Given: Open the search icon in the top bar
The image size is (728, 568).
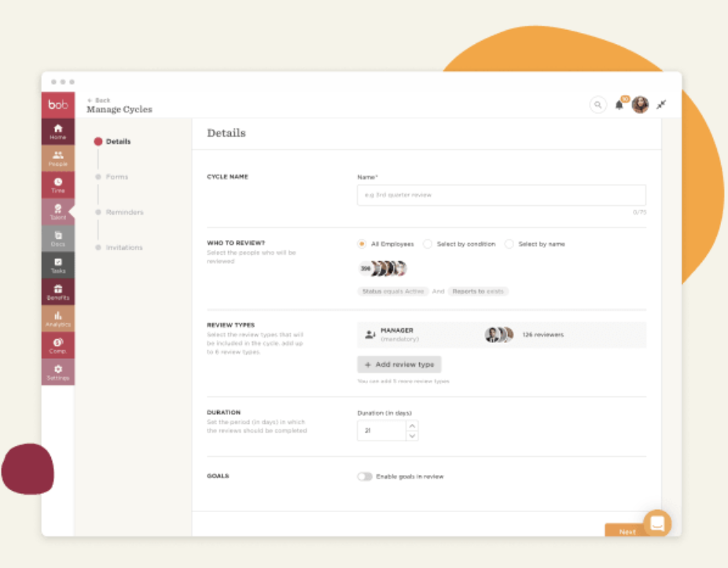Looking at the screenshot, I should [597, 105].
